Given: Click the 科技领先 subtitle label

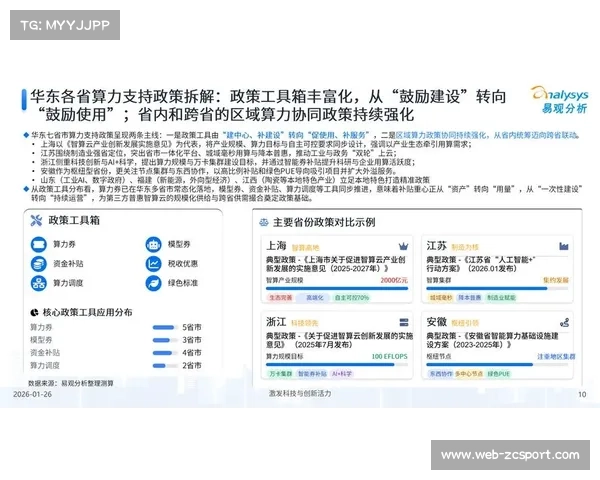Looking at the screenshot, I should (x=305, y=323).
